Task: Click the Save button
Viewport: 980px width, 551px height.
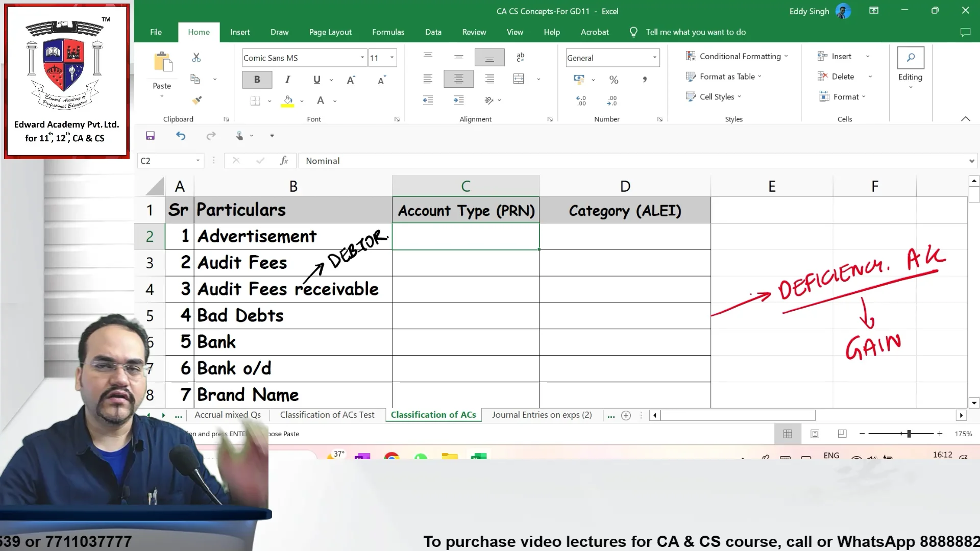Action: pos(150,135)
